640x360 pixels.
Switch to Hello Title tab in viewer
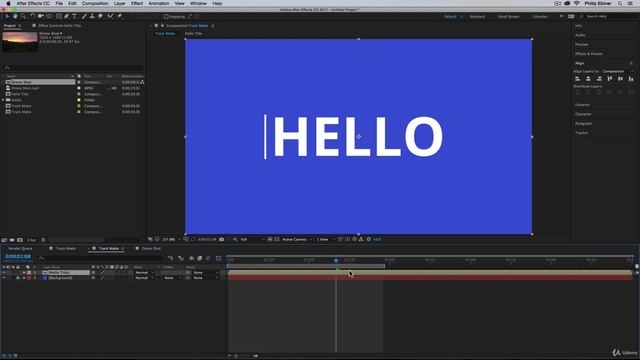coord(193,33)
